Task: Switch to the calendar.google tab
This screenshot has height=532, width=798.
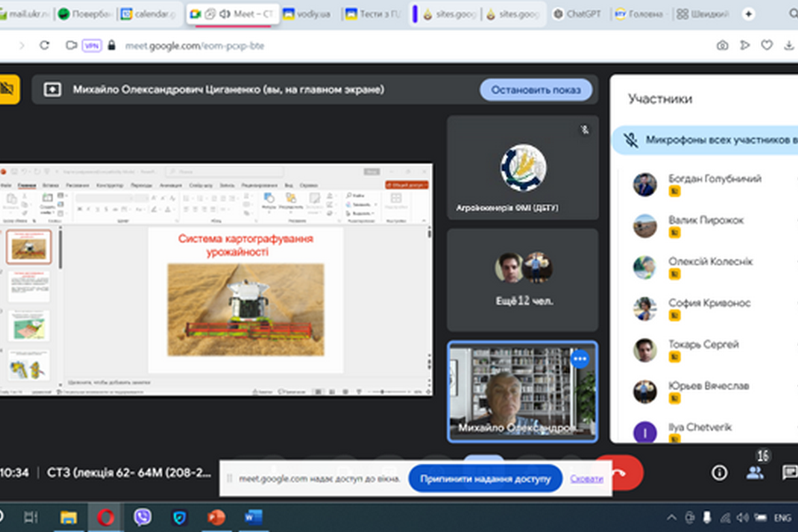Action: (x=148, y=14)
